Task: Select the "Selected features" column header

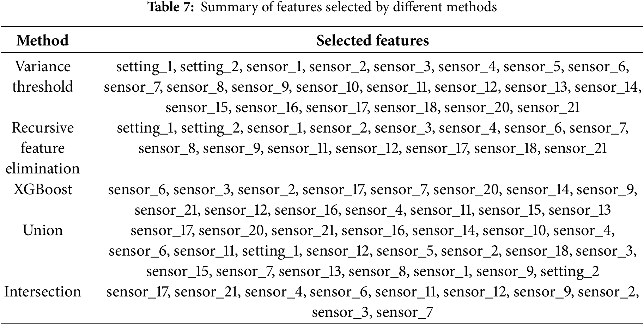Action: pyautogui.click(x=372, y=41)
